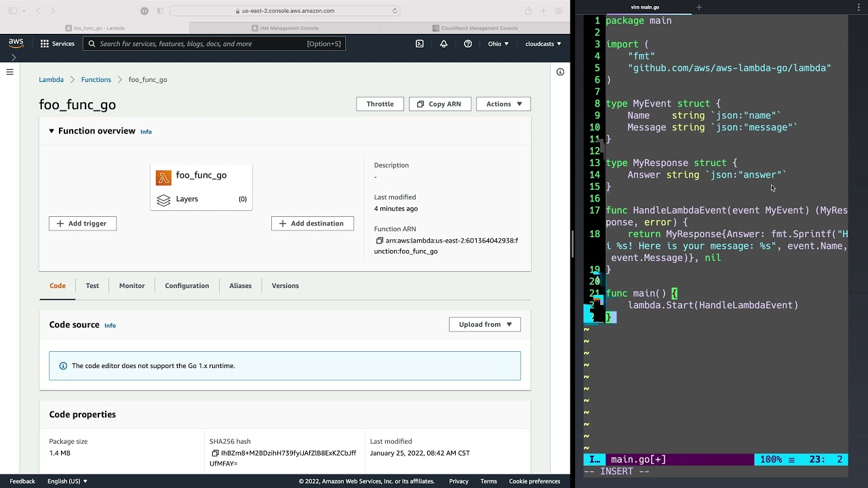868x488 pixels.
Task: Switch to the CloudWatch Management Console browser tab
Action: [475, 28]
